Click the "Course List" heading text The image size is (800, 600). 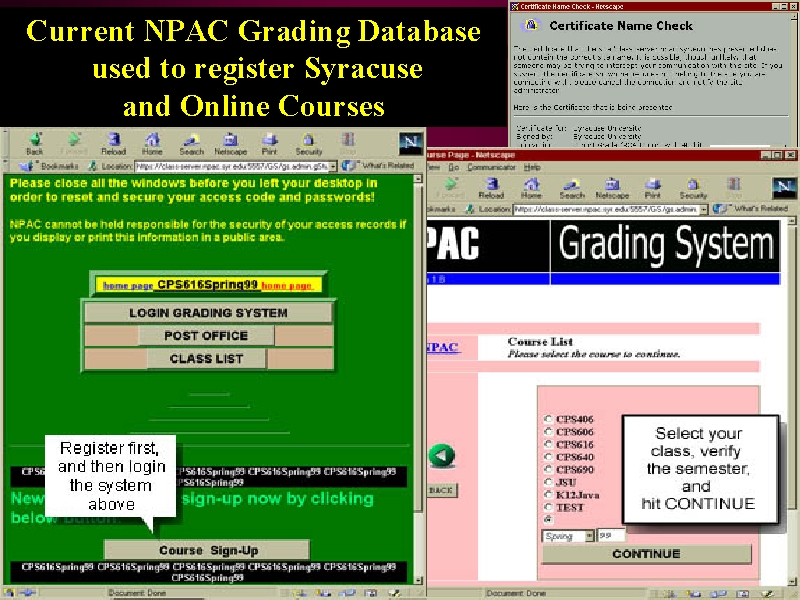click(540, 342)
